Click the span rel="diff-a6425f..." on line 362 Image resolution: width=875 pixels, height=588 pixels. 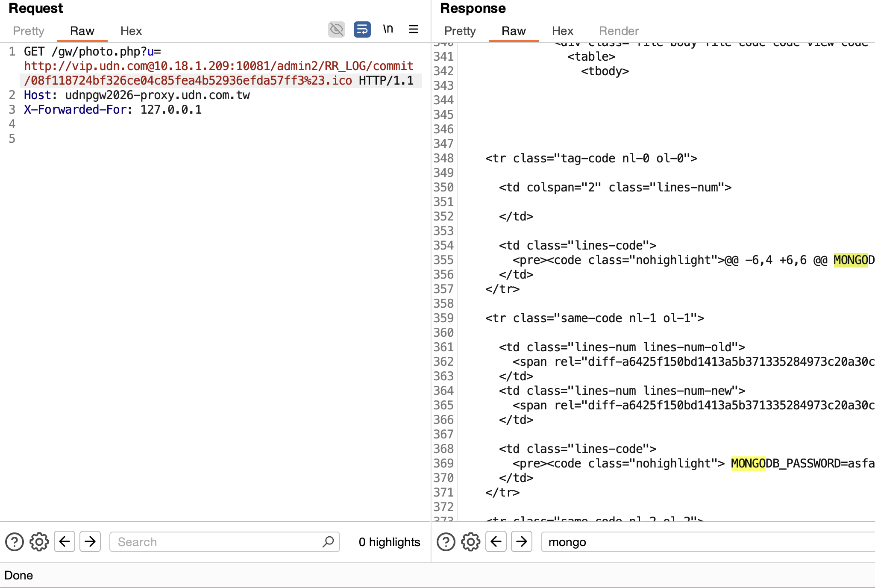[x=694, y=362]
